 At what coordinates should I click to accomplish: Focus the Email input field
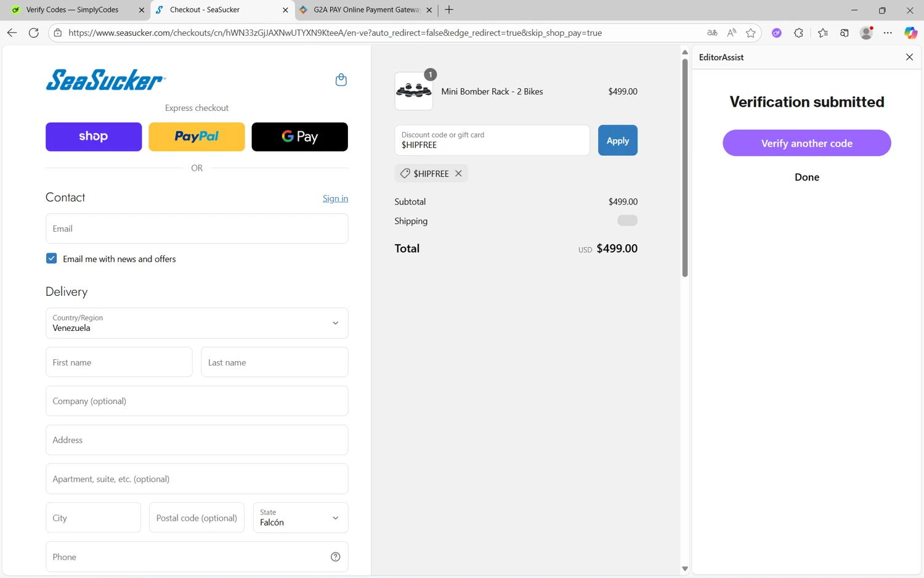[x=197, y=229]
